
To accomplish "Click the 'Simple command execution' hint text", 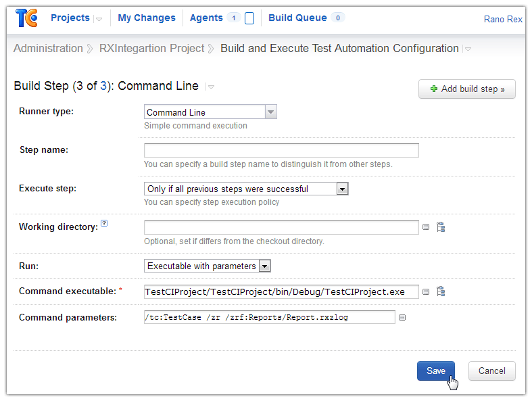I will (x=195, y=126).
